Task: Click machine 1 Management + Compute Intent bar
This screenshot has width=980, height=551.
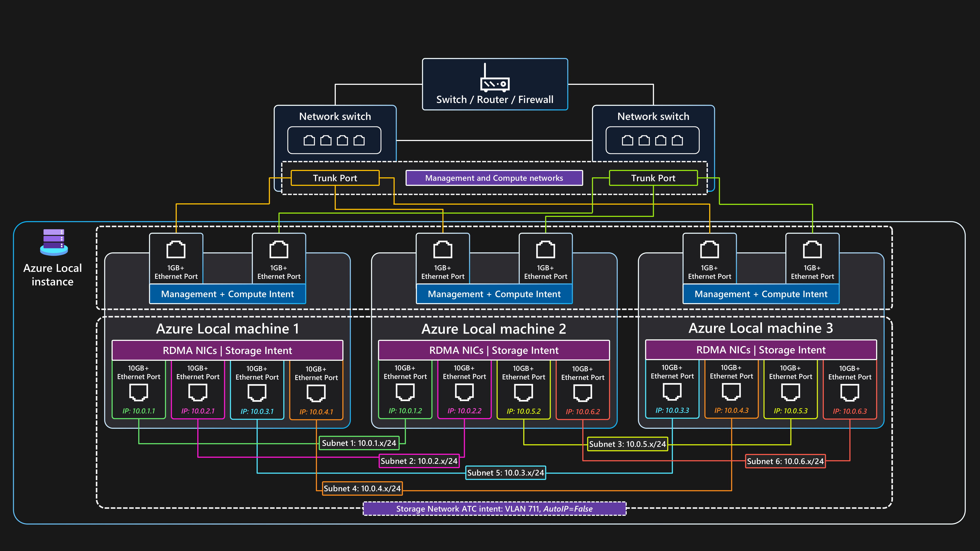Action: pos(227,294)
